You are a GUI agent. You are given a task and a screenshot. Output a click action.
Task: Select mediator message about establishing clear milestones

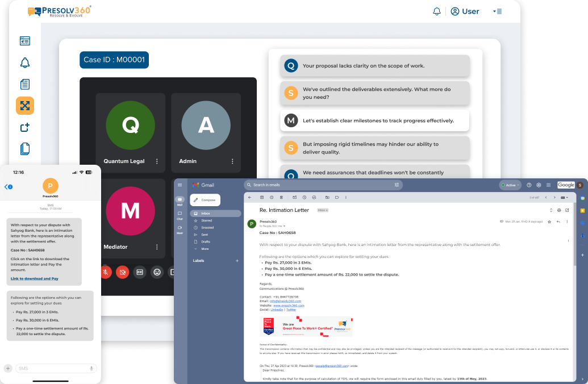click(x=375, y=120)
